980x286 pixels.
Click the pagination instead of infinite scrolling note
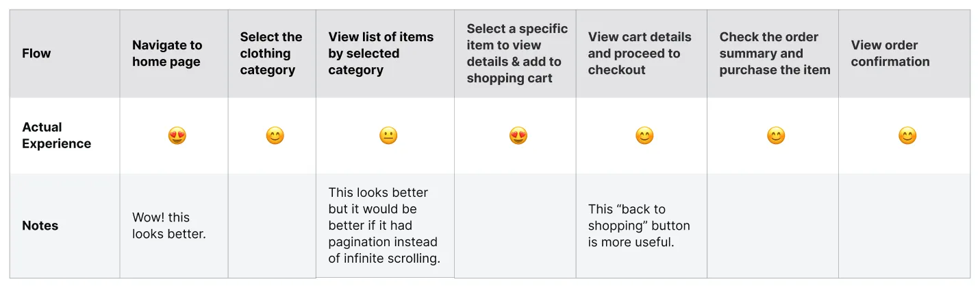[384, 226]
